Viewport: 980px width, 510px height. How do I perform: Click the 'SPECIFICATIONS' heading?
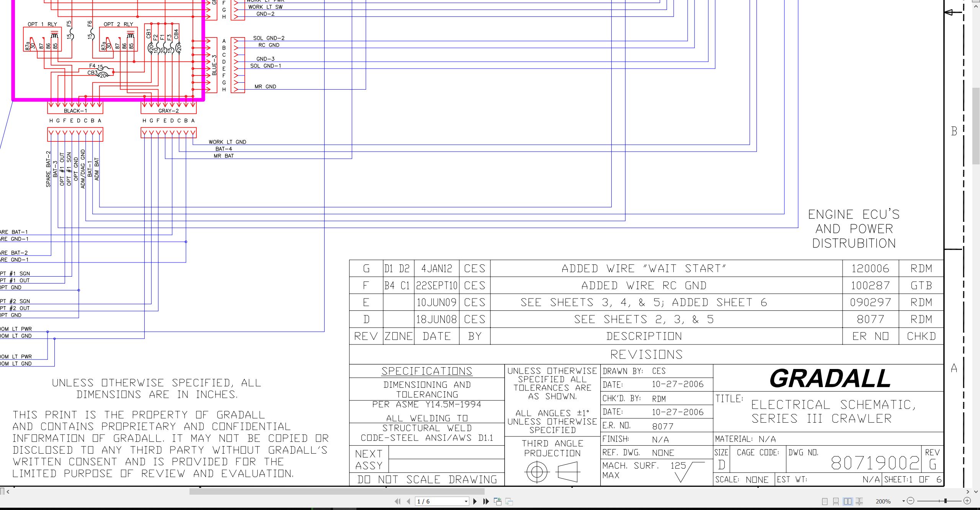tap(427, 371)
